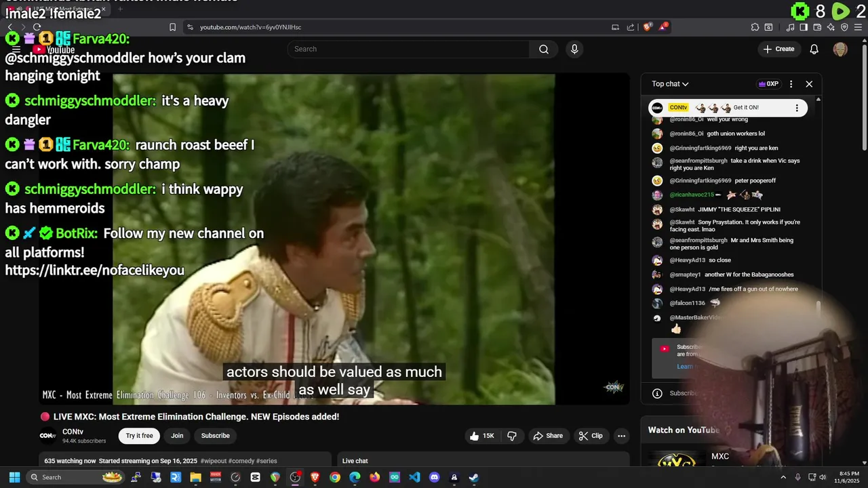Viewport: 868px width, 488px height.
Task: Click the address bar URL youtube.com/watch
Action: point(250,27)
